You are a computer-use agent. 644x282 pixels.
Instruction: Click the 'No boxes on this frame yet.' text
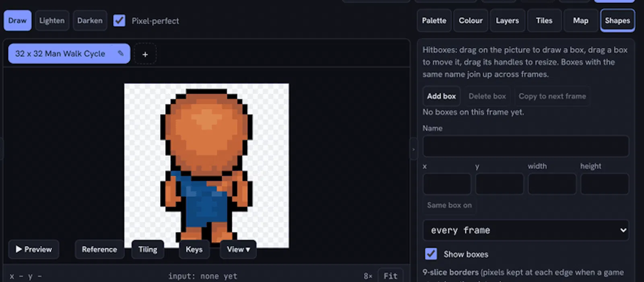coord(473,112)
